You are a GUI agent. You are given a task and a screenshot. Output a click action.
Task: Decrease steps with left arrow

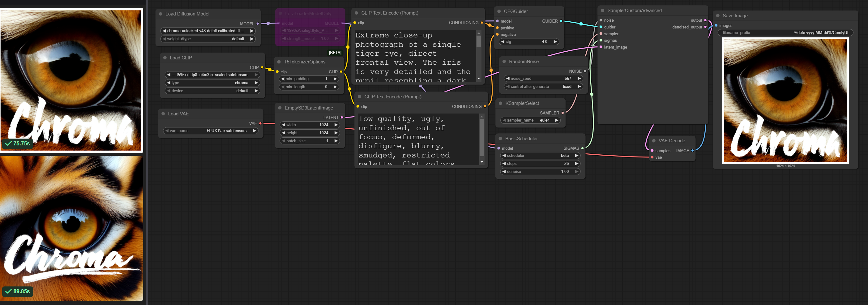click(x=504, y=163)
